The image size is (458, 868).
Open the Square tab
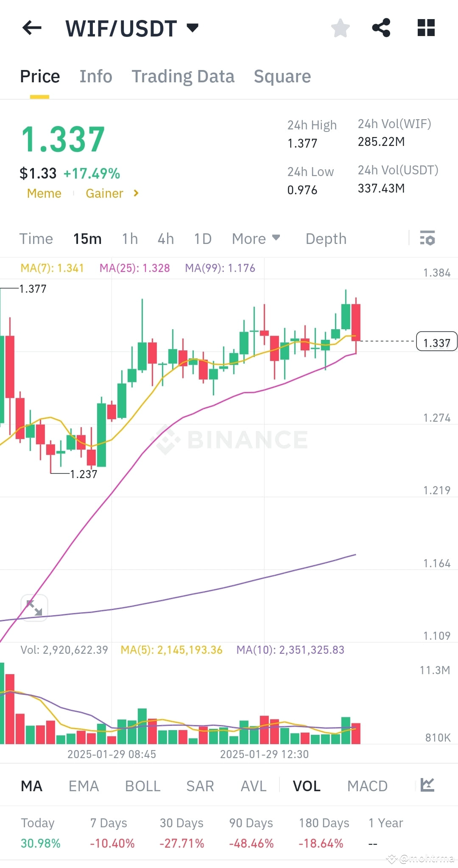click(x=282, y=76)
